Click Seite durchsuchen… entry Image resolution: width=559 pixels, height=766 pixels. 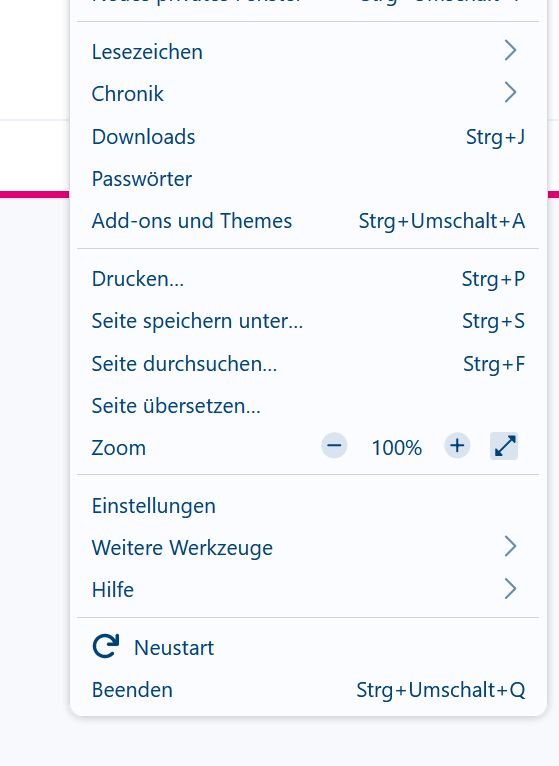point(308,364)
